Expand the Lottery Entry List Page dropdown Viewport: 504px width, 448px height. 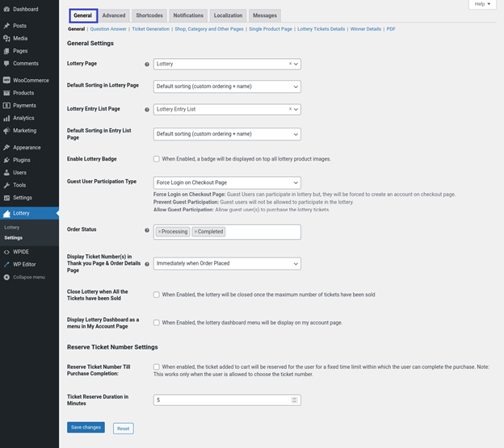[x=227, y=109]
